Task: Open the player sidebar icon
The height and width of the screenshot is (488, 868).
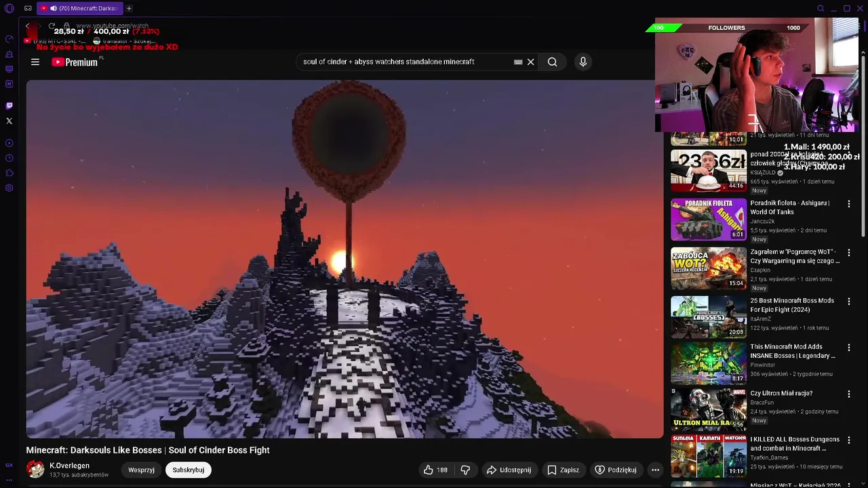Action: point(9,143)
